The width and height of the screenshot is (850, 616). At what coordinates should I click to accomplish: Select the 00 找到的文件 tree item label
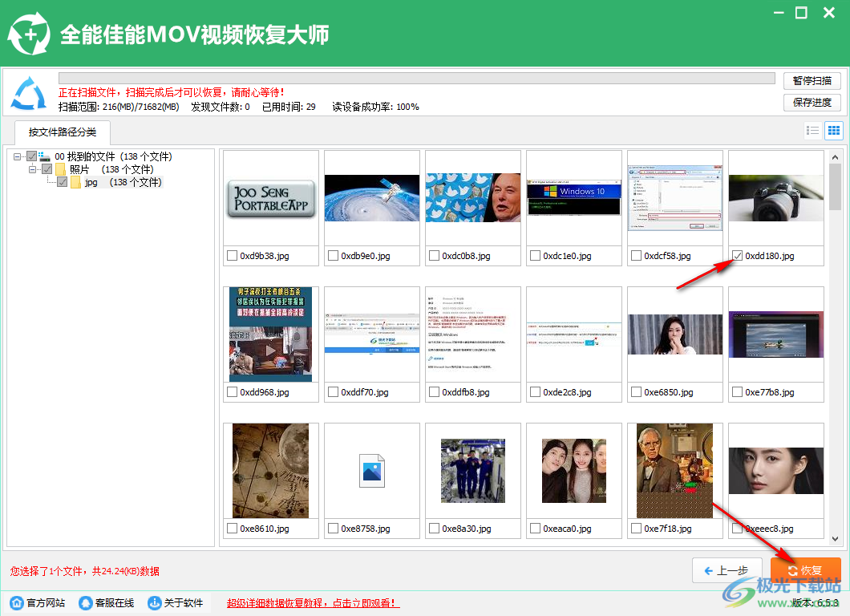click(113, 156)
